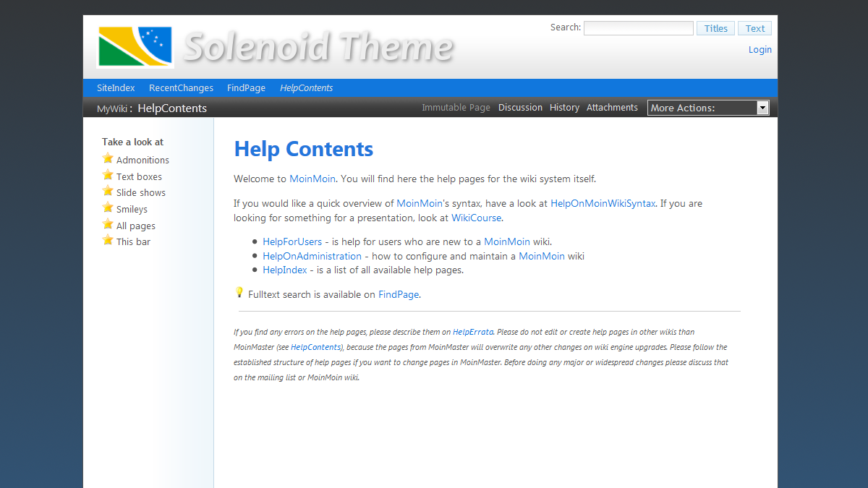Open the Discussion page tab
Image resolution: width=868 pixels, height=488 pixels.
(x=520, y=108)
